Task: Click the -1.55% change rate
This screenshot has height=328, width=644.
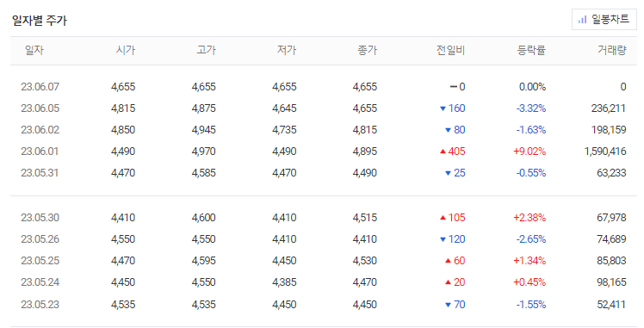Action: [531, 305]
